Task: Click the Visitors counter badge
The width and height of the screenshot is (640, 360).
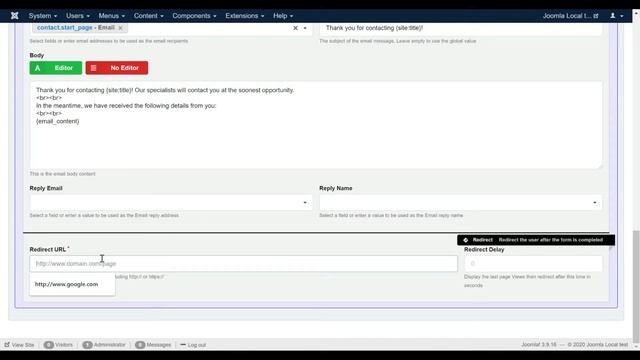Action: pos(49,345)
